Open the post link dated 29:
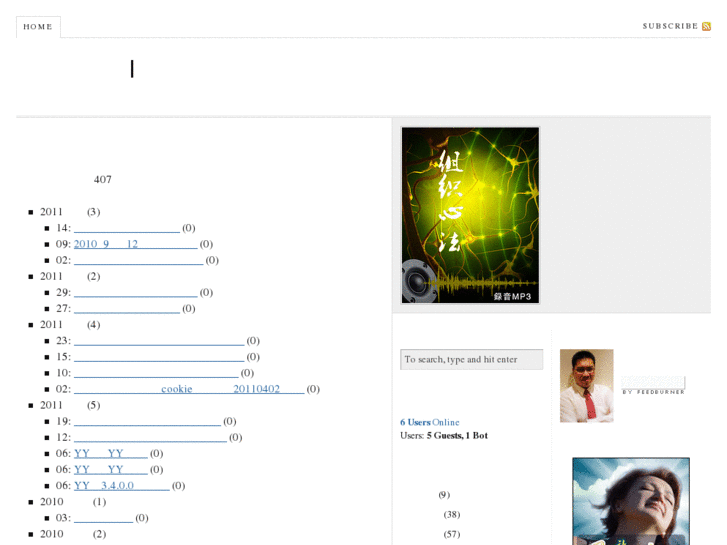Image resolution: width=727 pixels, height=545 pixels. (135, 292)
